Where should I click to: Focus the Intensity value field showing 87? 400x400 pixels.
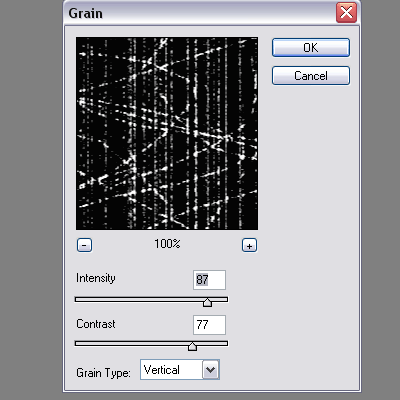tap(209, 280)
